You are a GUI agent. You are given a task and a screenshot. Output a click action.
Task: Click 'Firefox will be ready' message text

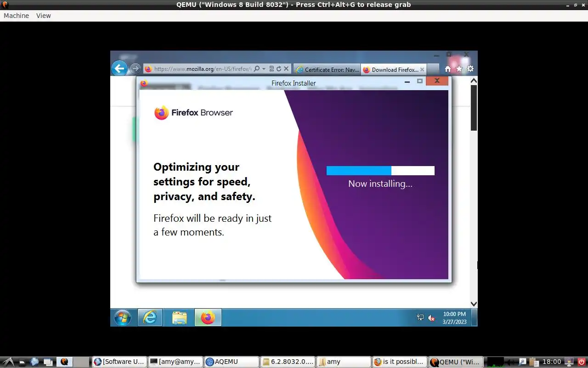212,225
